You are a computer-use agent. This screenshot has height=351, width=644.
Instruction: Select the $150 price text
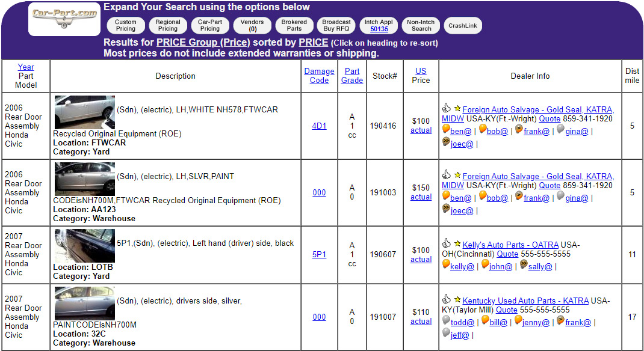421,188
